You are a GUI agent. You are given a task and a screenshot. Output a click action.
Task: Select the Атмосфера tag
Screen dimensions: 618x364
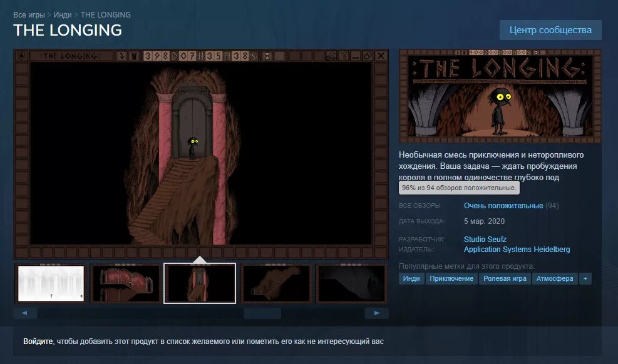[555, 278]
